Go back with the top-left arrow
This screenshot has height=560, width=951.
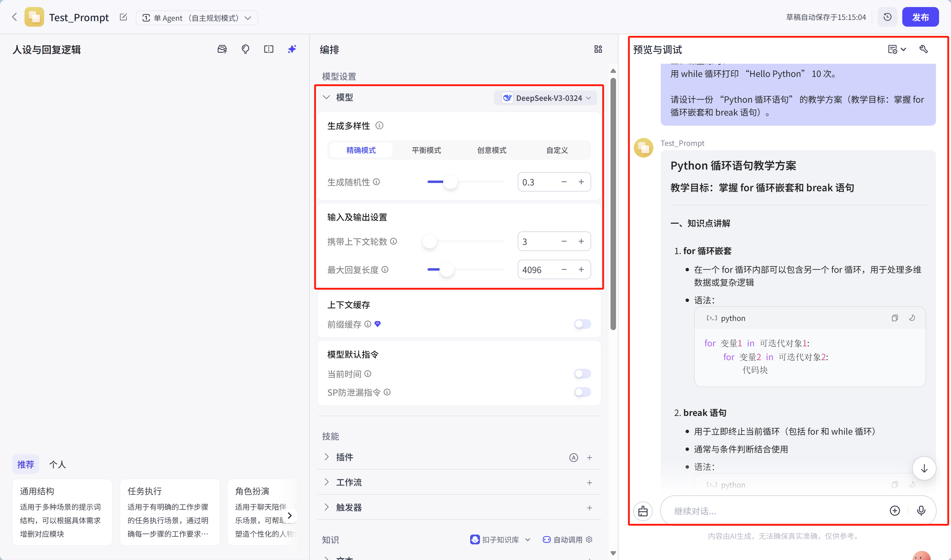click(15, 17)
